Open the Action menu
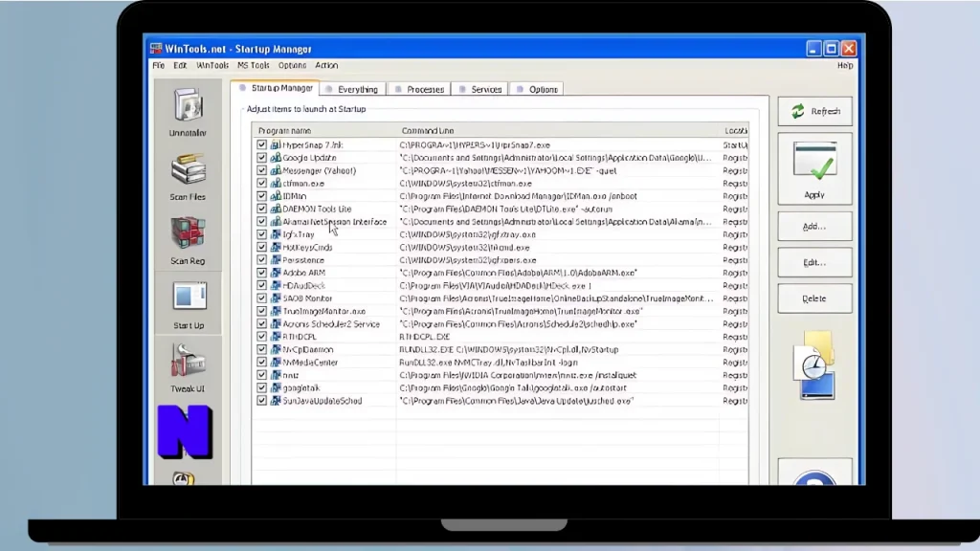 click(326, 65)
